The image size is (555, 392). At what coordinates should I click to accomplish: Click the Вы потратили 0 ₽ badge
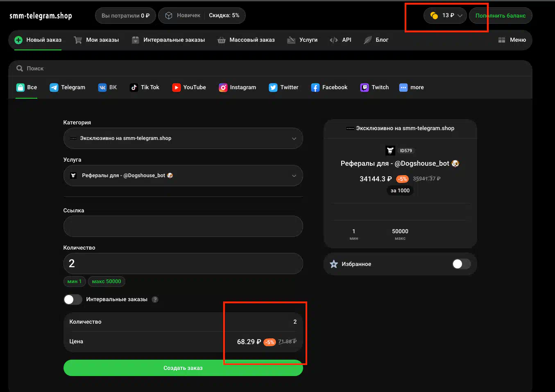pos(125,16)
